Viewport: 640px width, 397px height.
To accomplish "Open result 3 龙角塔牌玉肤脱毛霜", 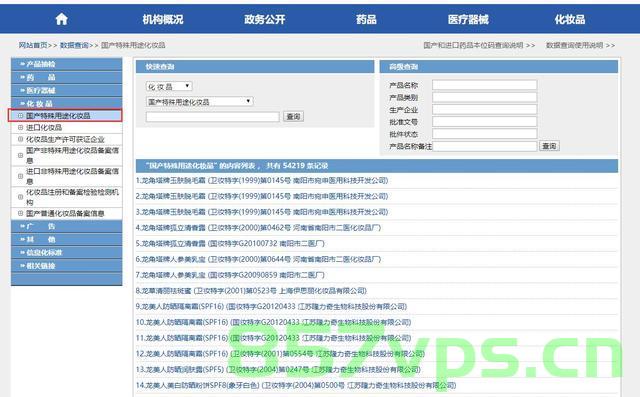I will (x=262, y=212).
